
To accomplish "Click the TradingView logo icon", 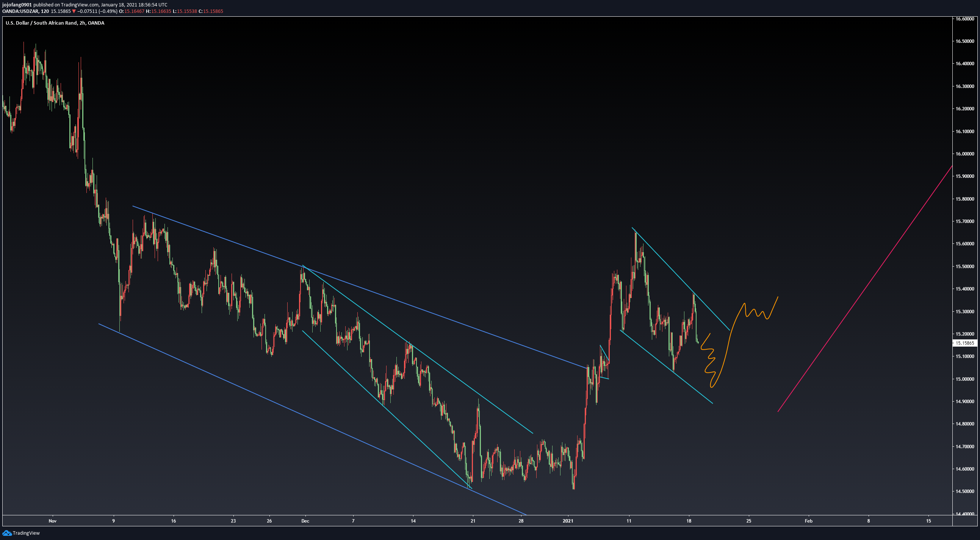I will [x=6, y=533].
